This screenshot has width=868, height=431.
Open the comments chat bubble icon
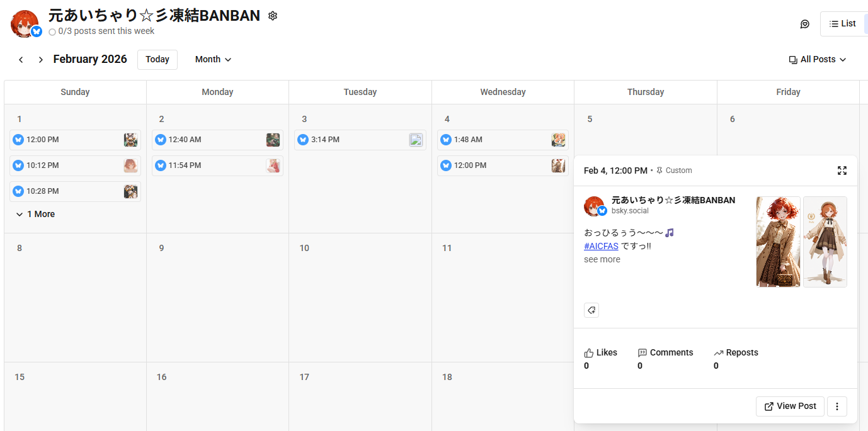coord(804,24)
